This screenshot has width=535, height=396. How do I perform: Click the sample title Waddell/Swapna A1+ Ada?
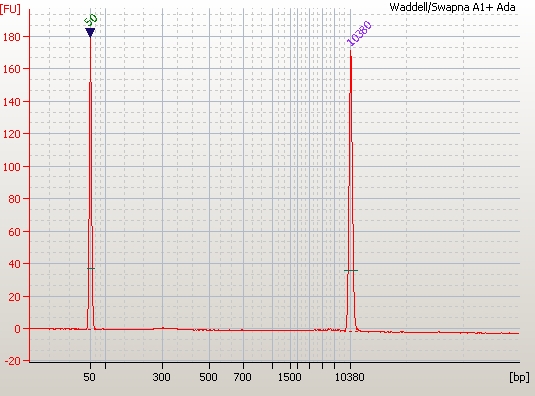click(x=452, y=7)
